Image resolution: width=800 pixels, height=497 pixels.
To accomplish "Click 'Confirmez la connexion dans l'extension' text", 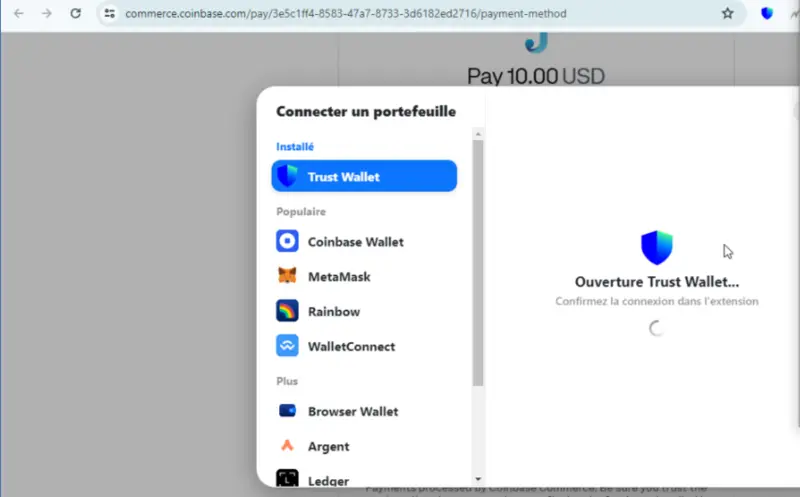I will click(657, 301).
